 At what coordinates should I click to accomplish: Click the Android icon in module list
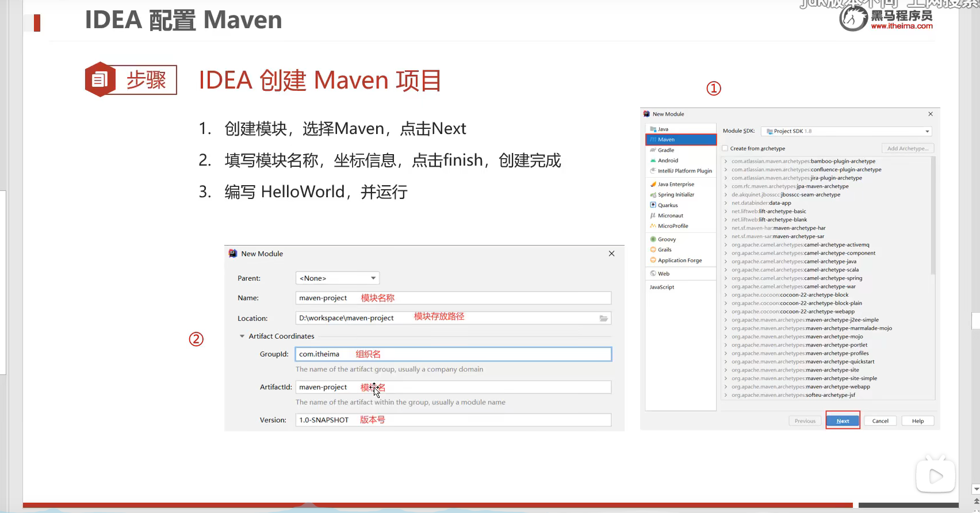tap(653, 160)
